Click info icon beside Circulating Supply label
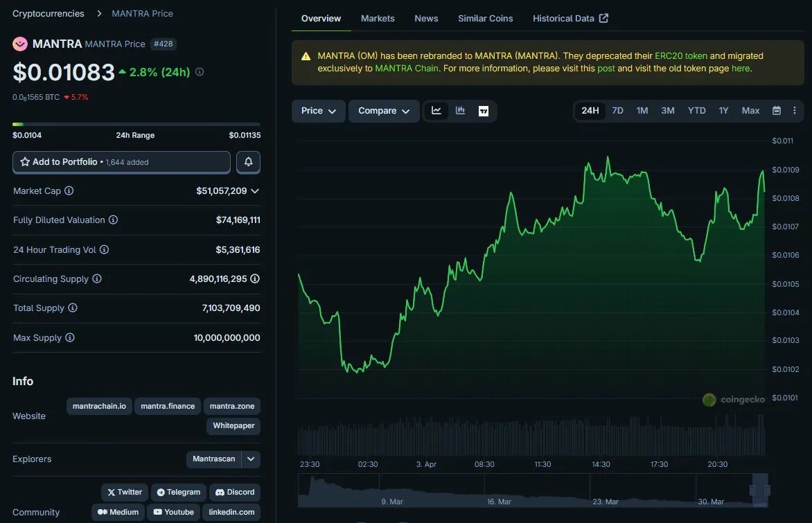This screenshot has width=812, height=523. 97,278
